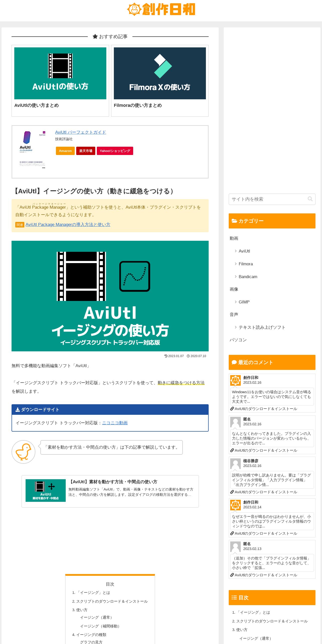Screen dimensions: 322x644
Task: Open the Filmora Xの使い方 thumbnail card
Action: (160, 73)
